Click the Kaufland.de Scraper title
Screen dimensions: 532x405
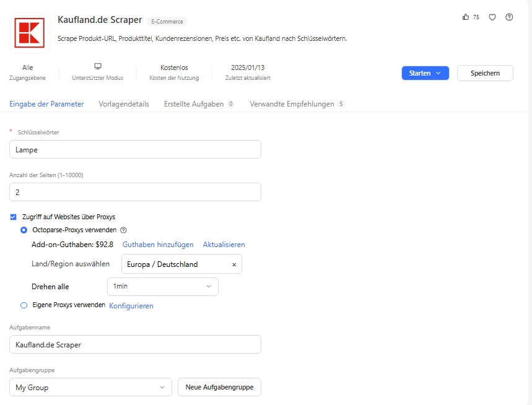100,20
